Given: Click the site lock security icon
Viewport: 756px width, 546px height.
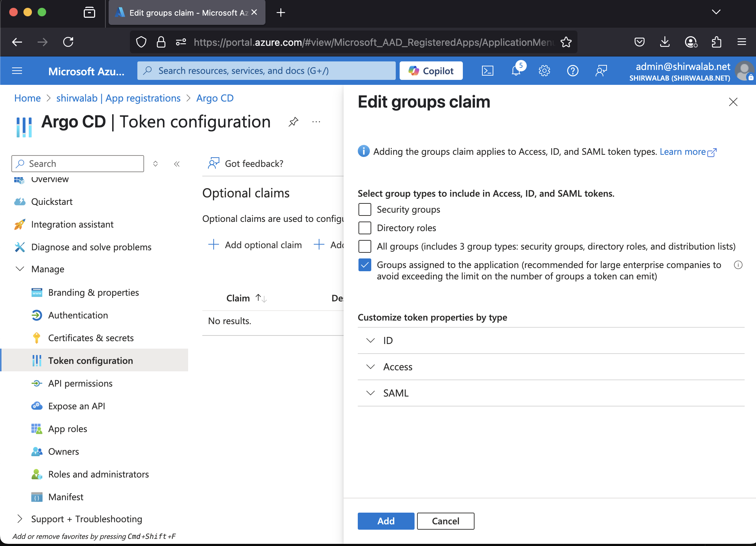Looking at the screenshot, I should tap(161, 42).
